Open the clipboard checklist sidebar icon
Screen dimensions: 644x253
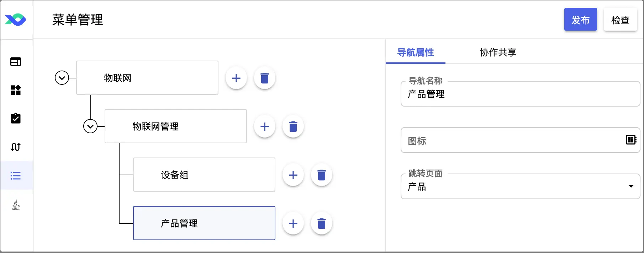(16, 118)
